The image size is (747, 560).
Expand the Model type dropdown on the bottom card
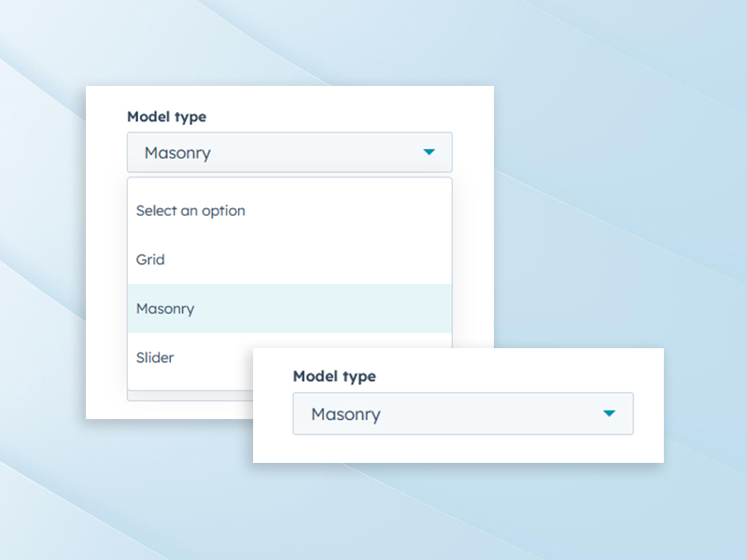pos(464,413)
